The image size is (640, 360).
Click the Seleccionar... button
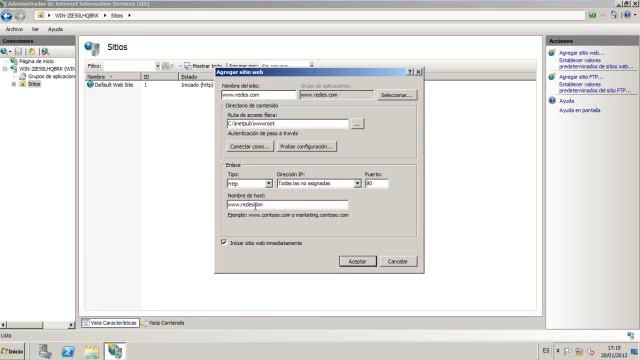coord(397,95)
